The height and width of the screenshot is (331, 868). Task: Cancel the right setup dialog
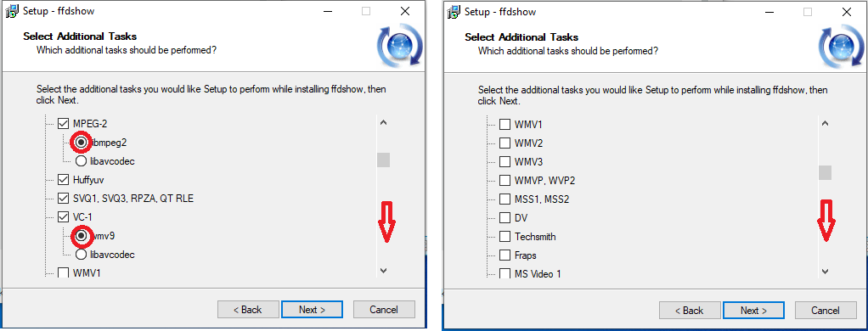[826, 310]
